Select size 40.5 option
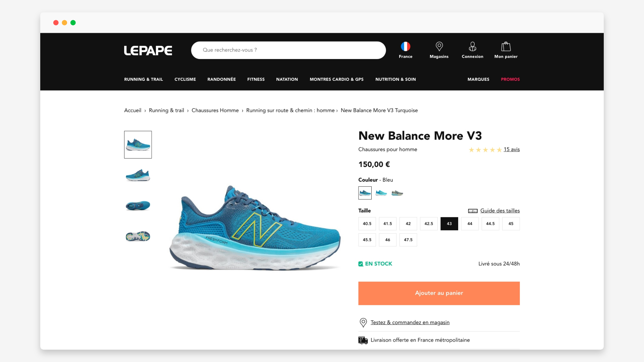644x362 pixels. tap(367, 224)
